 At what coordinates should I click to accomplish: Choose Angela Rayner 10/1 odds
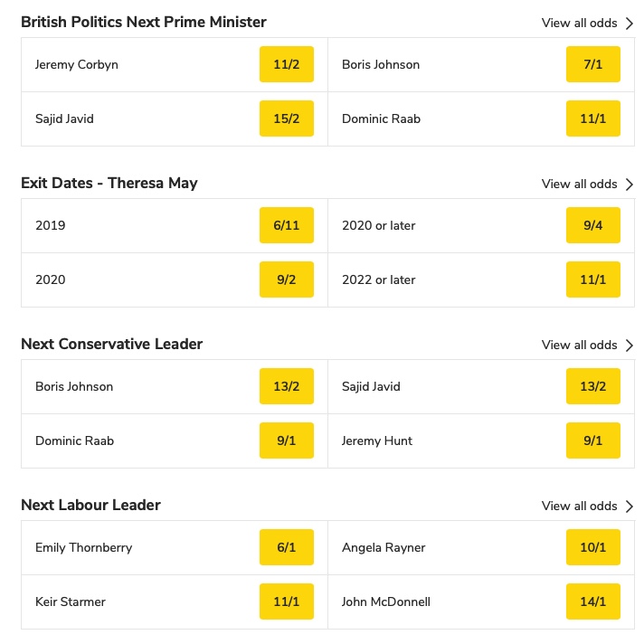[593, 547]
